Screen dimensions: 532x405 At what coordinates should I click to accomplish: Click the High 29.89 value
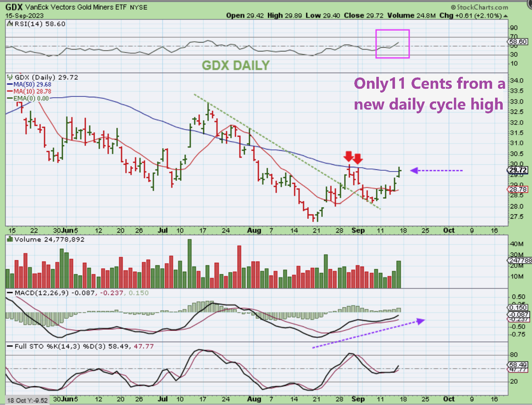coord(285,15)
